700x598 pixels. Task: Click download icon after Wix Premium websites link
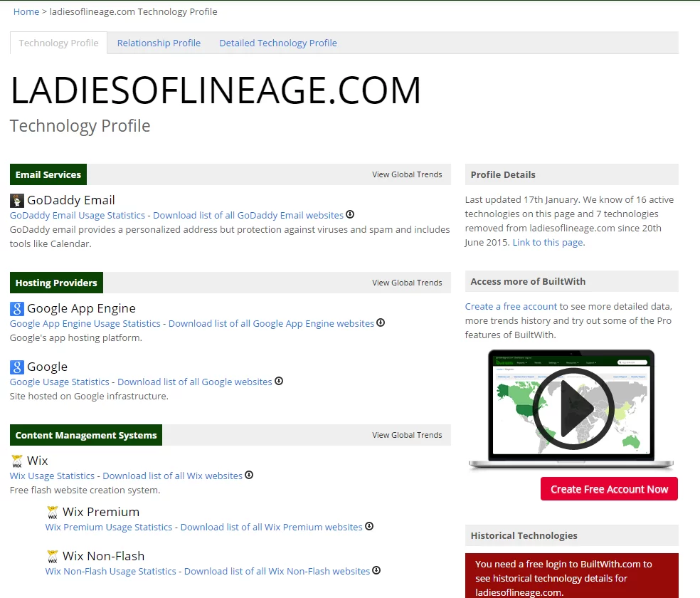368,526
